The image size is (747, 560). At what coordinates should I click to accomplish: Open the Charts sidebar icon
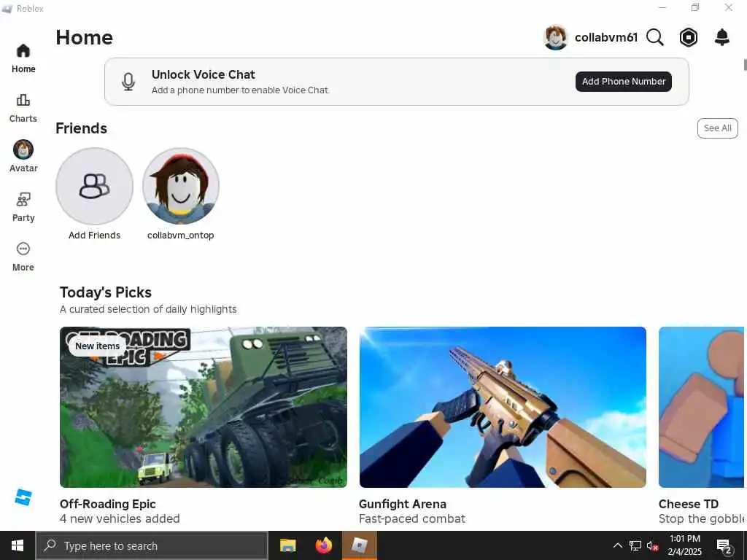click(x=23, y=100)
